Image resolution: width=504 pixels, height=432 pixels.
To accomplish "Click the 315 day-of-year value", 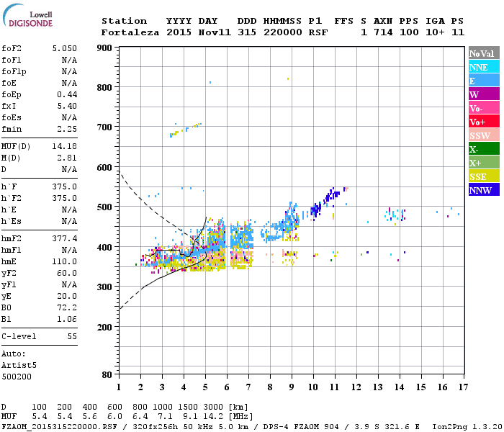I will click(x=247, y=32).
